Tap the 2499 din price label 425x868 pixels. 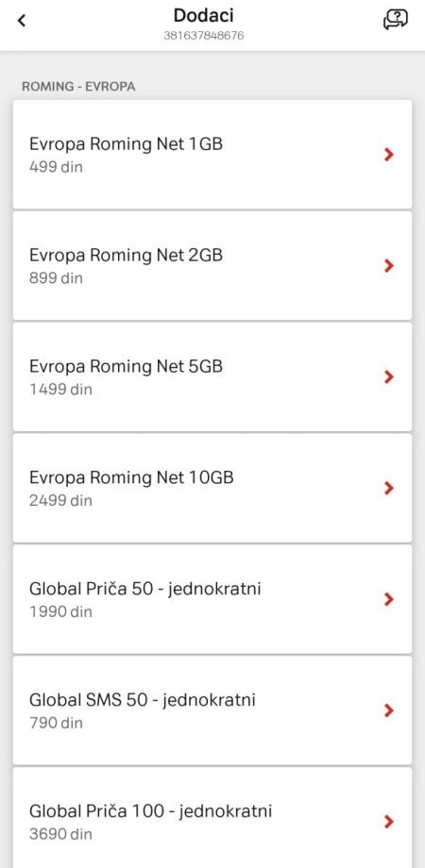tap(60, 500)
